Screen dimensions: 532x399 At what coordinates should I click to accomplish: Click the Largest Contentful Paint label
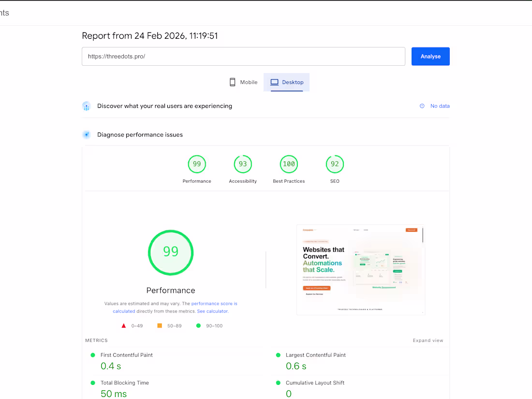(x=315, y=355)
